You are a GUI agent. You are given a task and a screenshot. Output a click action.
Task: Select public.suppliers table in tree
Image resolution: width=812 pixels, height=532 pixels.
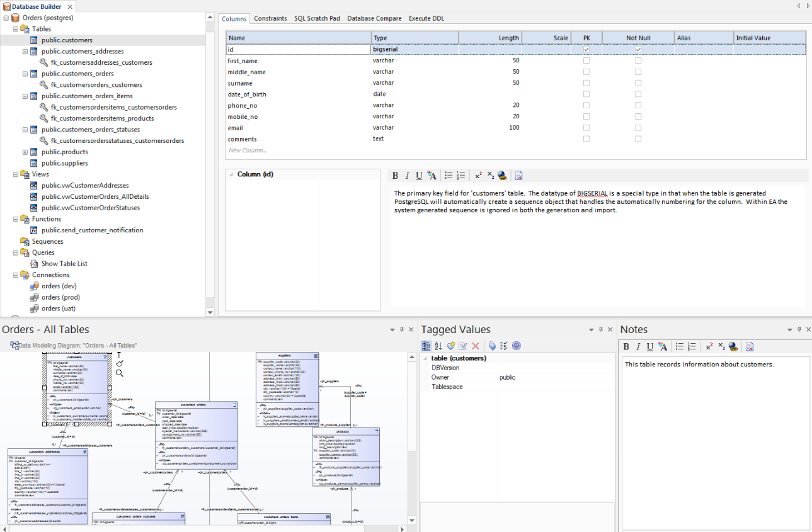65,163
